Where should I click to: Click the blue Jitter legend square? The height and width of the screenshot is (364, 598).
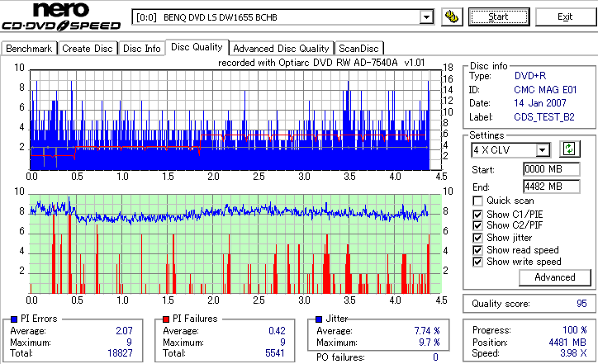click(x=319, y=319)
